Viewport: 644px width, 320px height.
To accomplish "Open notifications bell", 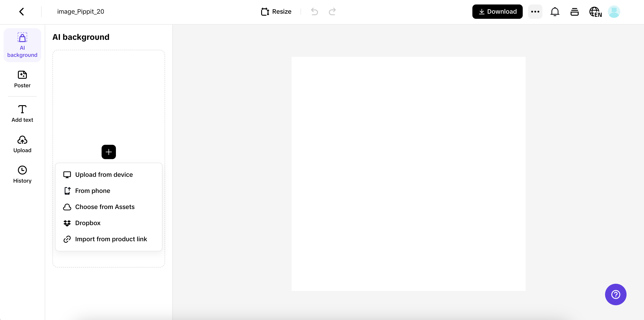I will pyautogui.click(x=555, y=11).
